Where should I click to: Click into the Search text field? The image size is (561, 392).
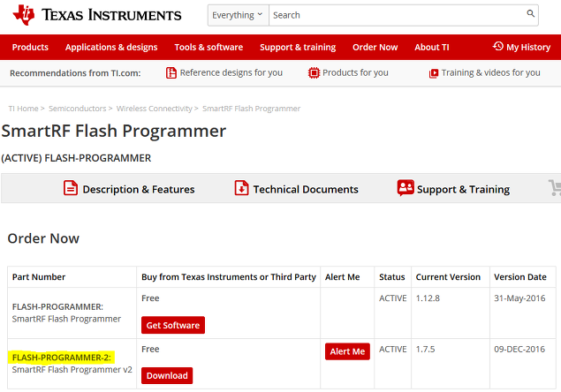[x=398, y=15]
